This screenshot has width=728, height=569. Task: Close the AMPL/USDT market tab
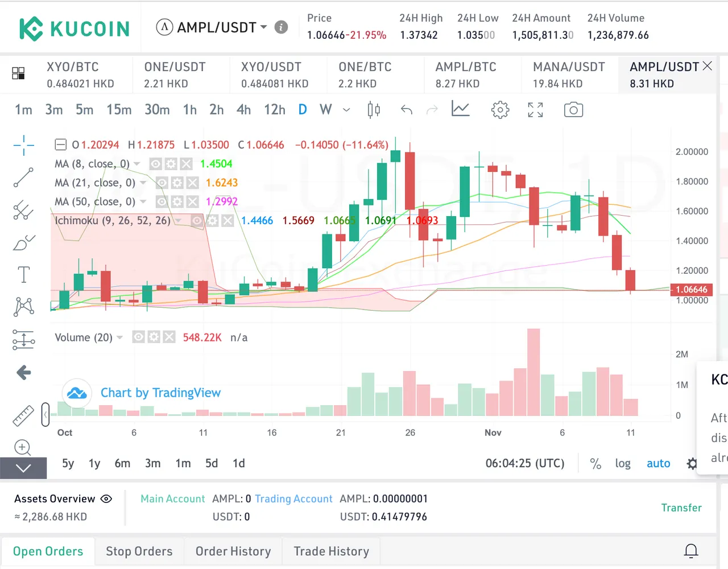[x=708, y=66]
